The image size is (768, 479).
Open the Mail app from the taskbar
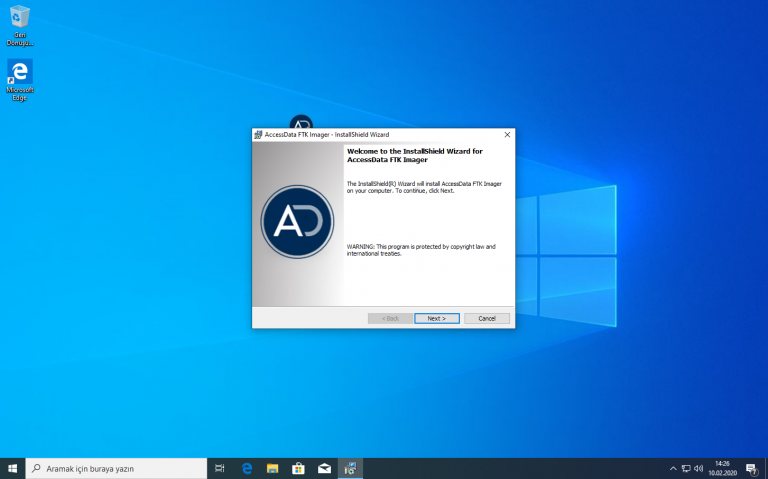tap(324, 469)
